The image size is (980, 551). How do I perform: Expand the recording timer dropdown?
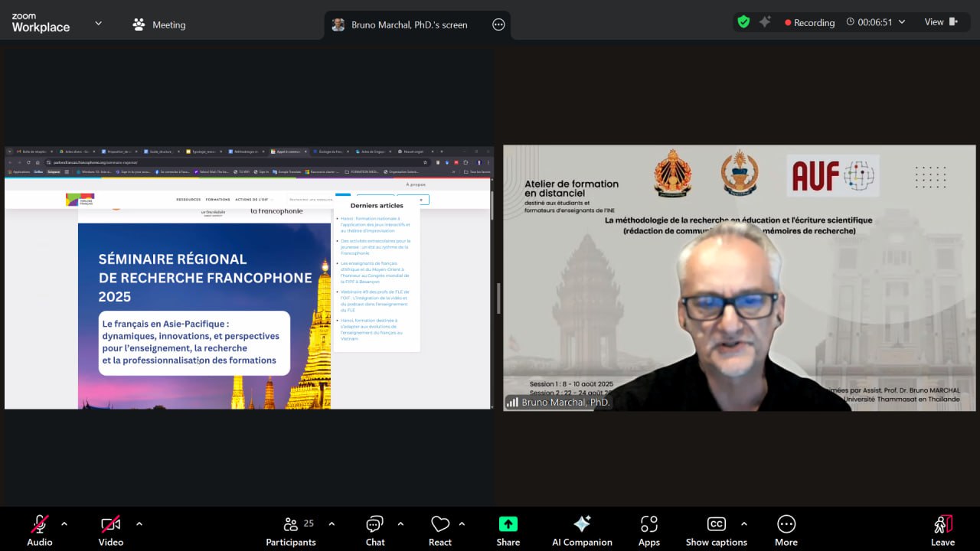click(x=902, y=22)
